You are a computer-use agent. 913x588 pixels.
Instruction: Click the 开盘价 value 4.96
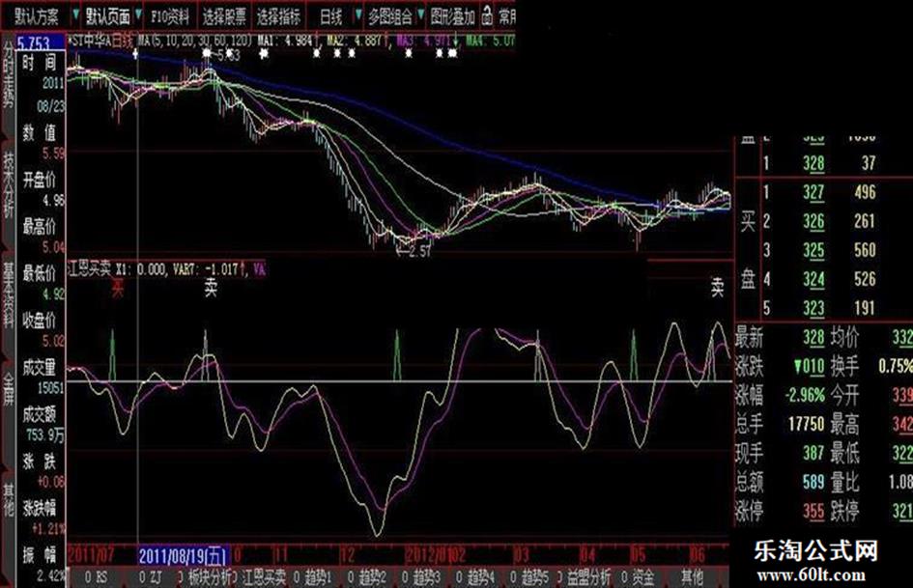[53, 201]
